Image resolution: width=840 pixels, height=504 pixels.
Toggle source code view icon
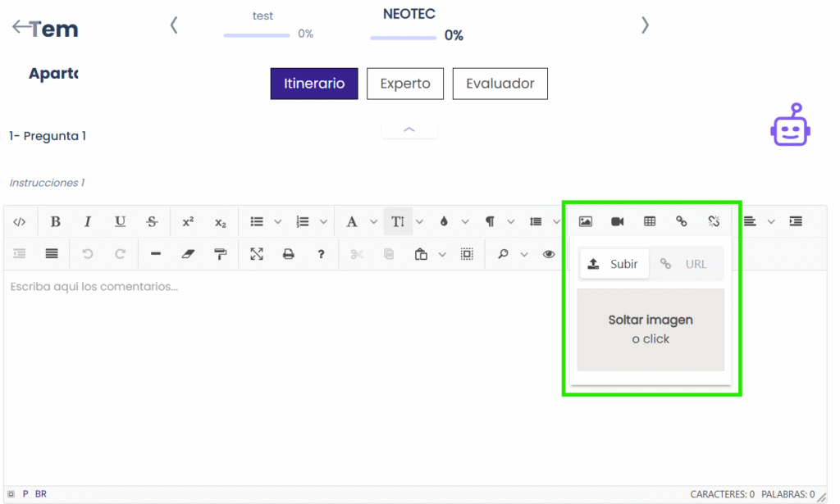tap(20, 221)
